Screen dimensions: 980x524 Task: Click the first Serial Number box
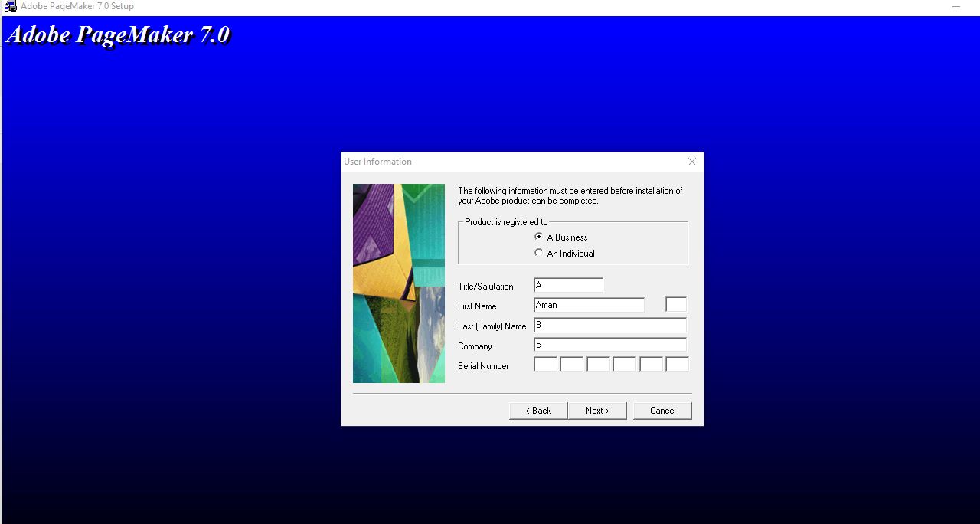coord(545,364)
